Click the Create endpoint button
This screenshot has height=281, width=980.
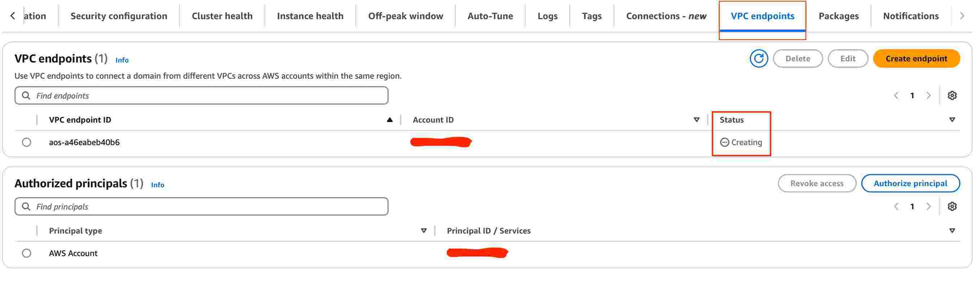coord(916,59)
